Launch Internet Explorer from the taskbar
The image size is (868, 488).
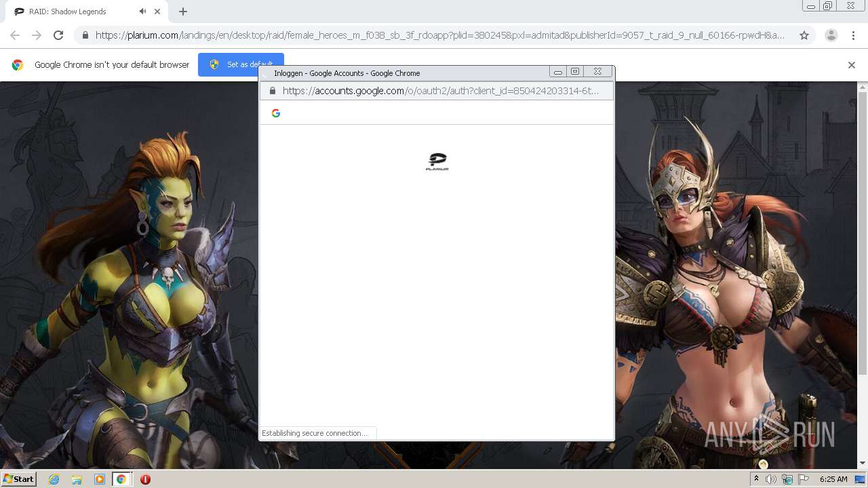pos(54,479)
